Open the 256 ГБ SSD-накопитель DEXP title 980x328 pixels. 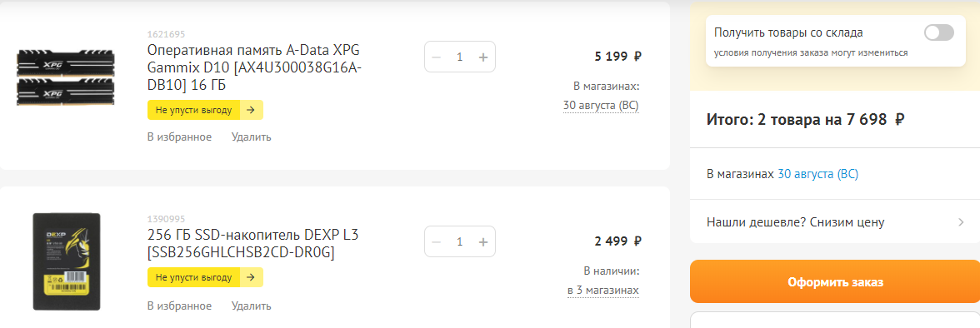[x=253, y=244]
